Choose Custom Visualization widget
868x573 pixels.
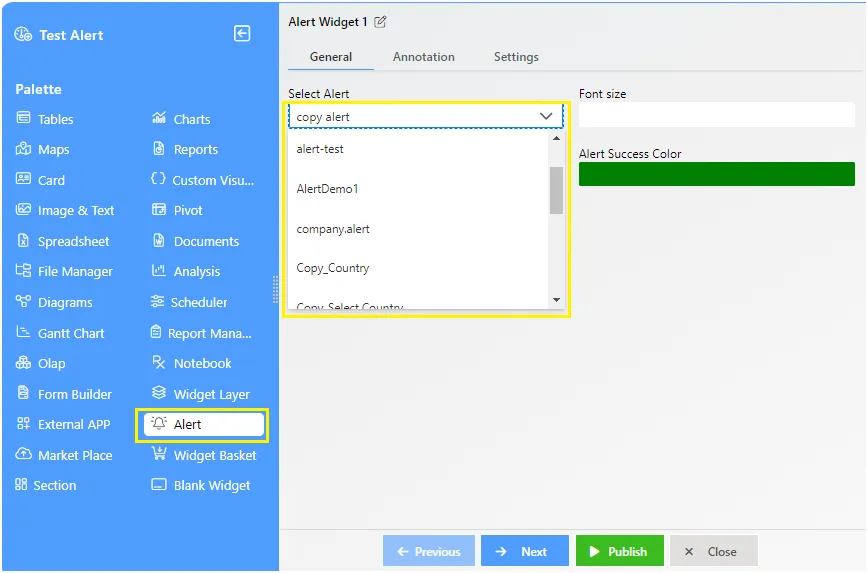point(203,180)
